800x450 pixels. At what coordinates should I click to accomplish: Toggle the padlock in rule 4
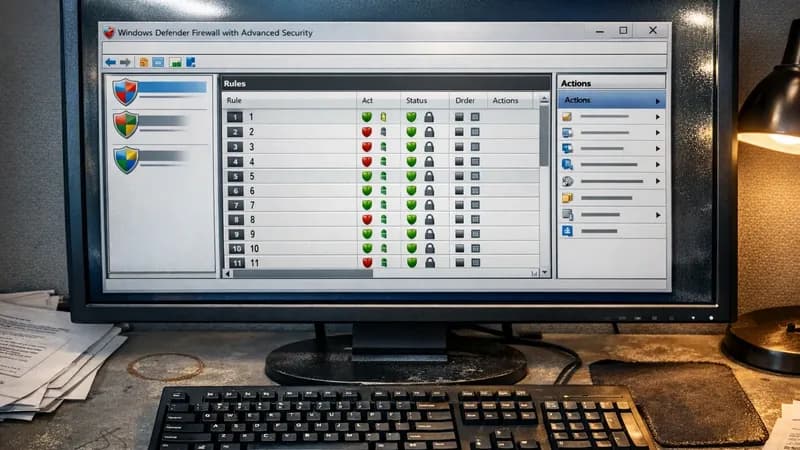pyautogui.click(x=429, y=161)
